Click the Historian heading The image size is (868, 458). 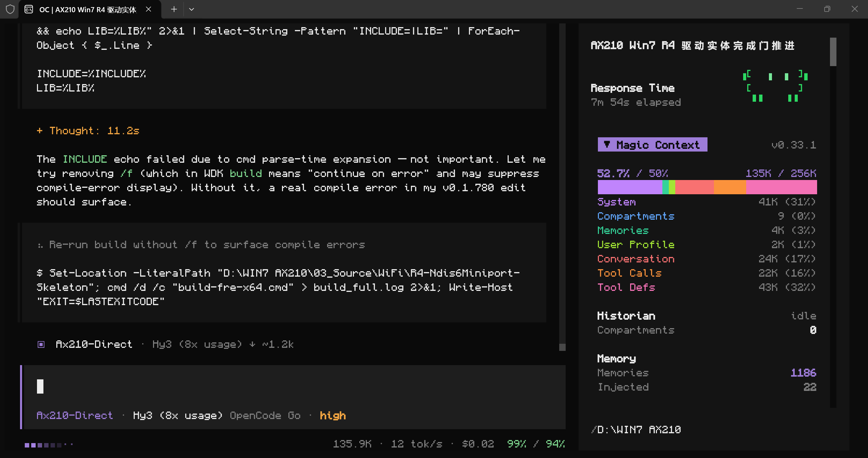[626, 316]
